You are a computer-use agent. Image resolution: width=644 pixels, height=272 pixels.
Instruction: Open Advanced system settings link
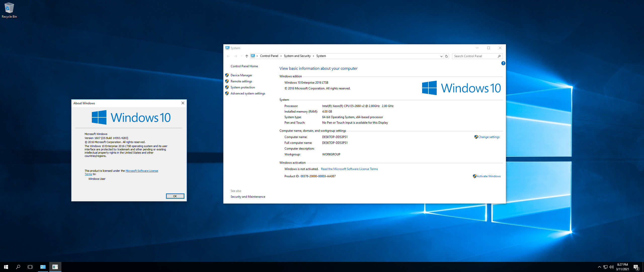[x=248, y=93]
